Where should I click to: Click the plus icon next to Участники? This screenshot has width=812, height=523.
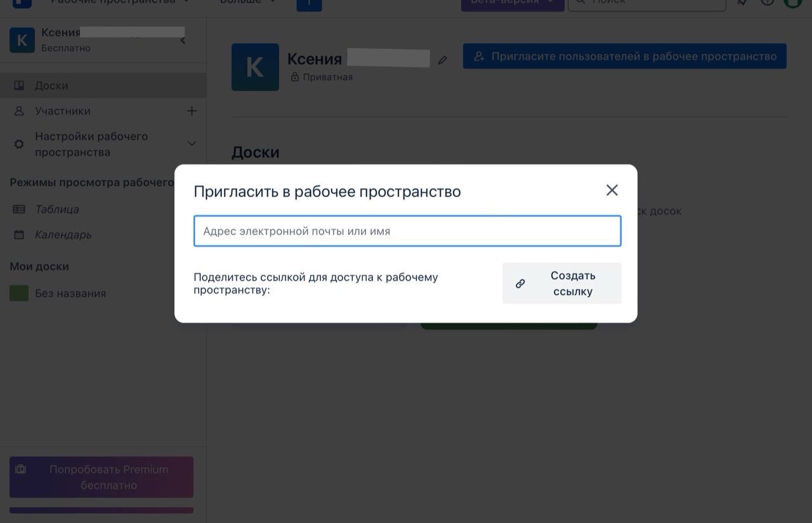pos(192,111)
